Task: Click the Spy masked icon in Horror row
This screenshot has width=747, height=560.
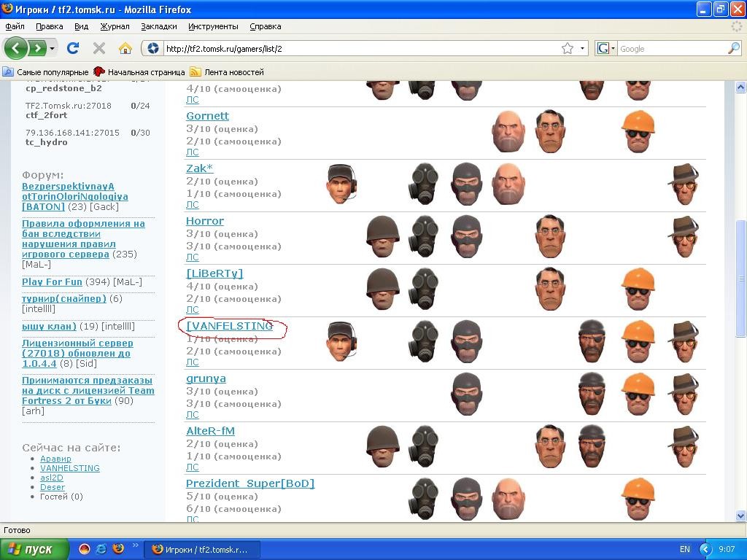Action: click(466, 237)
